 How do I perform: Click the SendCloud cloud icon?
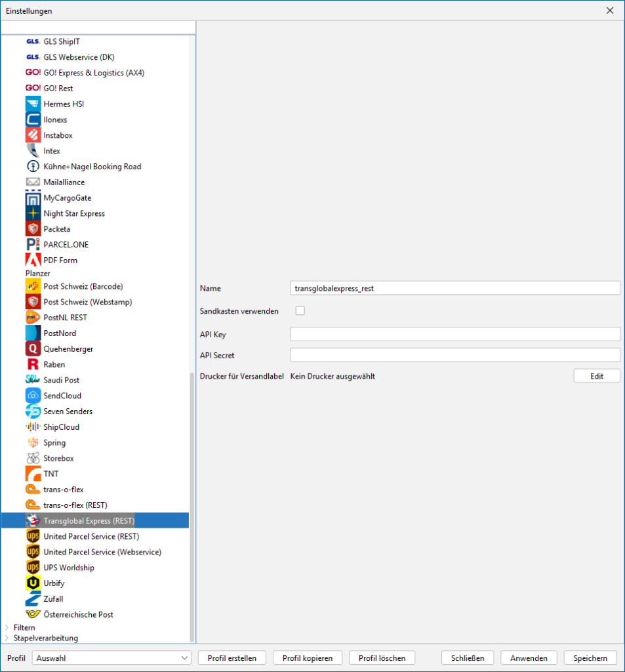(33, 396)
